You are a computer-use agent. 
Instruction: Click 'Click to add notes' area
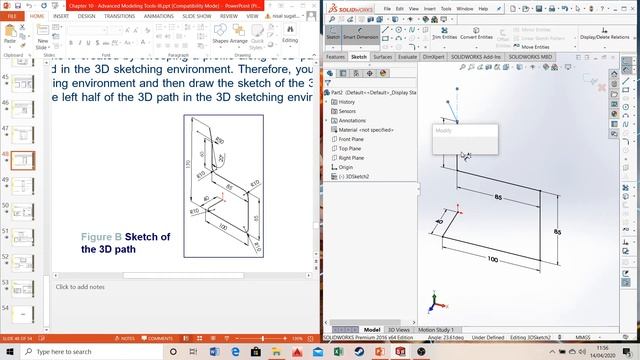coord(80,287)
